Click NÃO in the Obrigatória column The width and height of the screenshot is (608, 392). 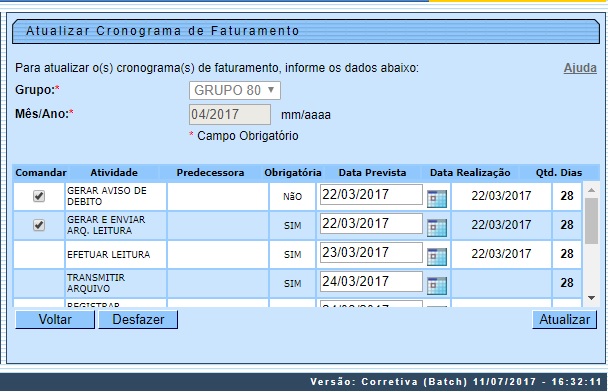[292, 197]
